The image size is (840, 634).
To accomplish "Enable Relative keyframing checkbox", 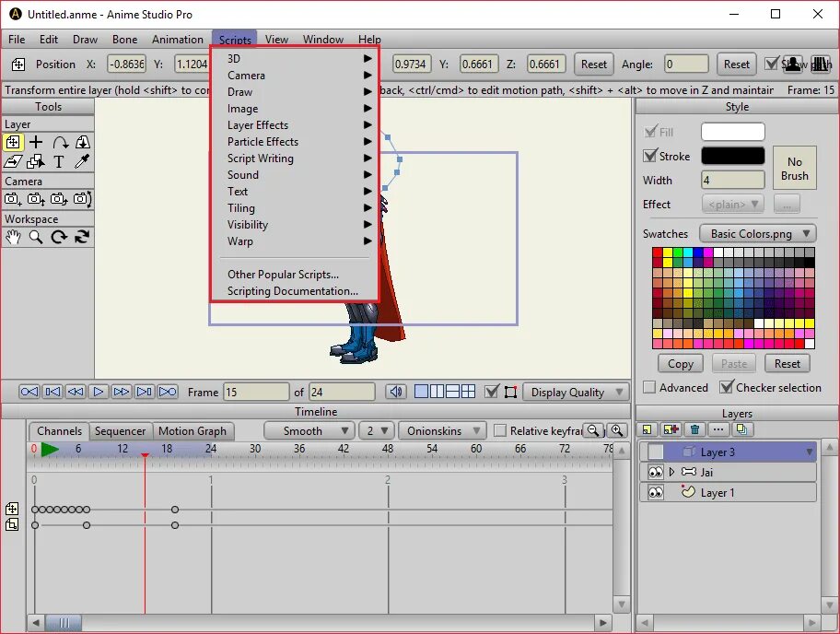I will 500,431.
